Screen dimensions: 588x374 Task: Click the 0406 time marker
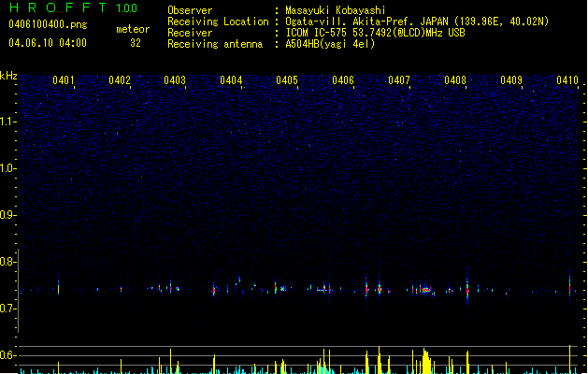point(343,80)
